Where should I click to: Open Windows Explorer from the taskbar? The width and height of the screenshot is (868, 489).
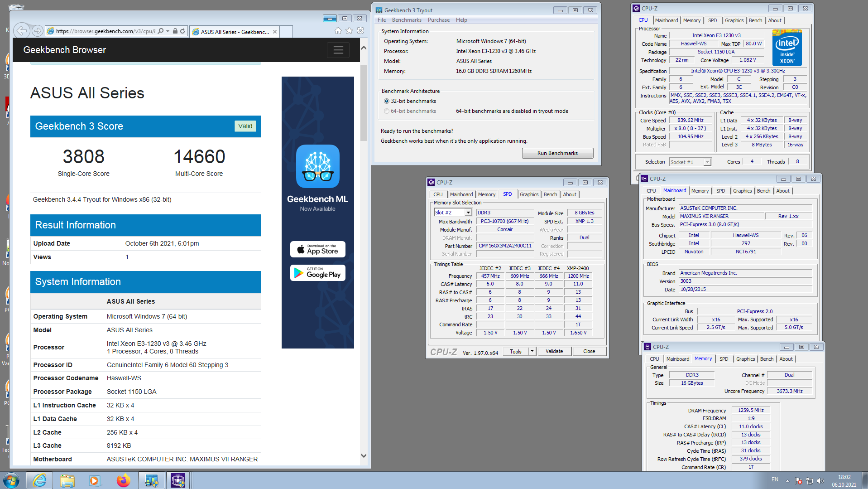pyautogui.click(x=67, y=480)
